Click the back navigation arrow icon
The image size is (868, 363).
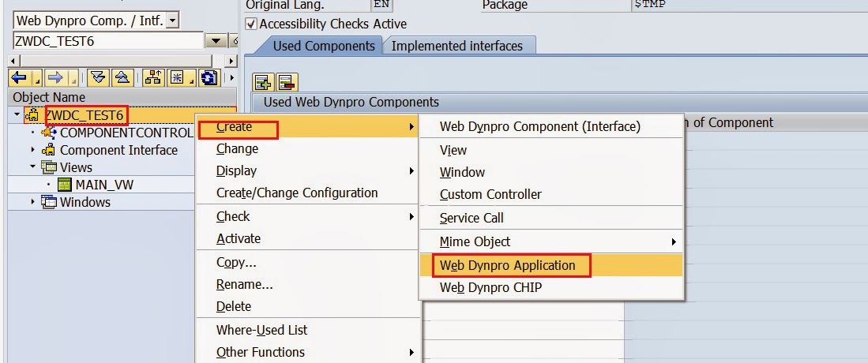20,77
